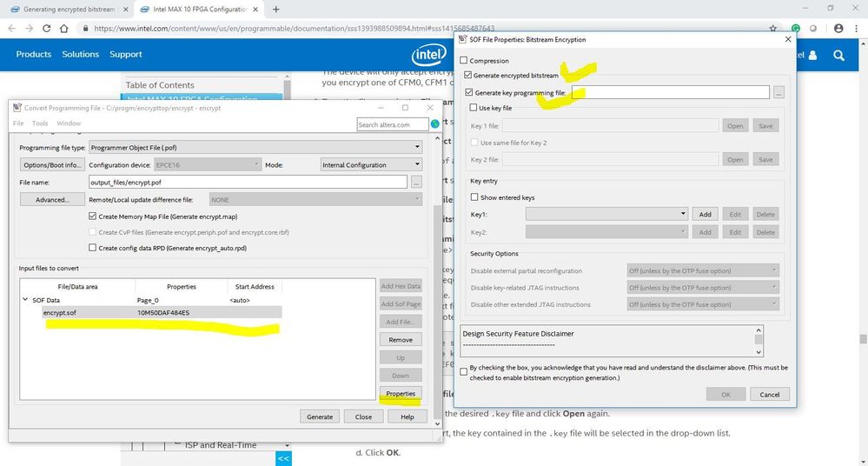
Task: Collapse the SOF Data tree node
Action: click(25, 300)
